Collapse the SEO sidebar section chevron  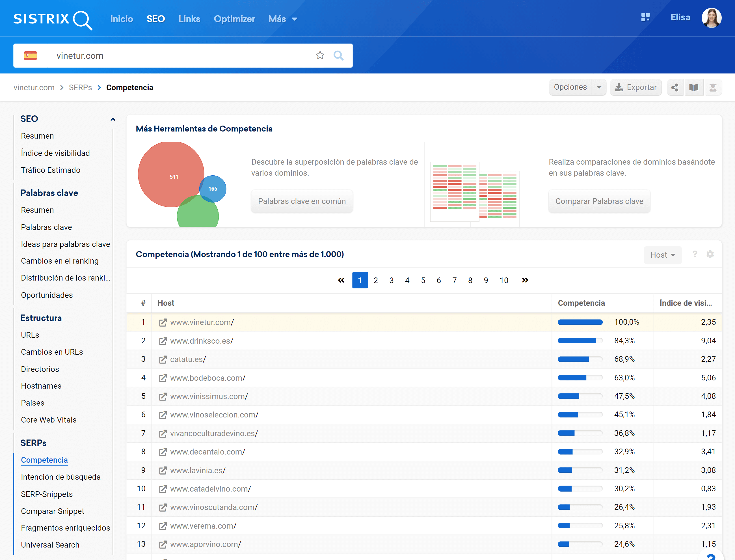[113, 119]
